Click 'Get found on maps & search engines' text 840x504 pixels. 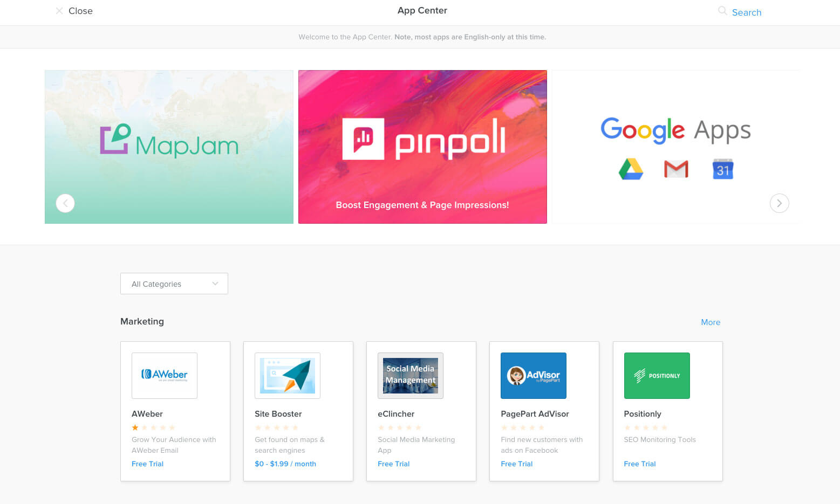click(x=290, y=445)
